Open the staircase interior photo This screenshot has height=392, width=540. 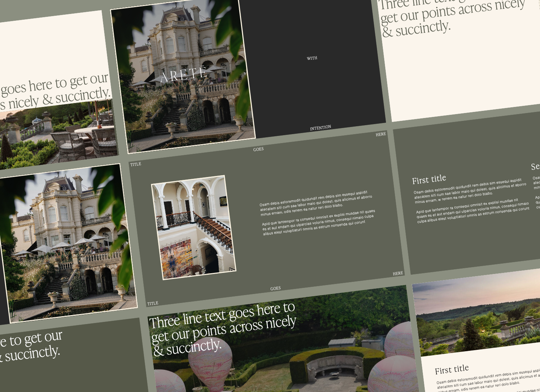point(194,227)
